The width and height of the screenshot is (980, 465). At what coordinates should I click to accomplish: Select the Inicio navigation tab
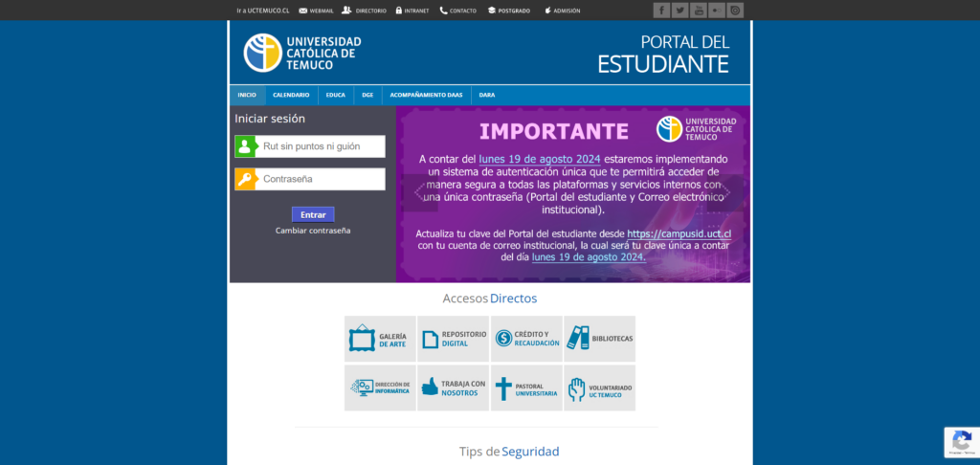pos(247,95)
